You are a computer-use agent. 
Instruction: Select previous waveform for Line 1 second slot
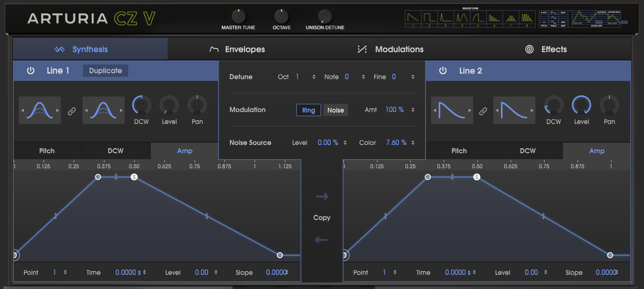click(x=86, y=111)
